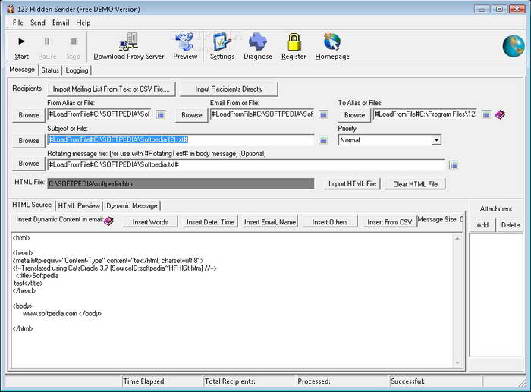The height and width of the screenshot is (392, 531).
Task: Click the grey HTML File path field
Action: pyautogui.click(x=181, y=183)
